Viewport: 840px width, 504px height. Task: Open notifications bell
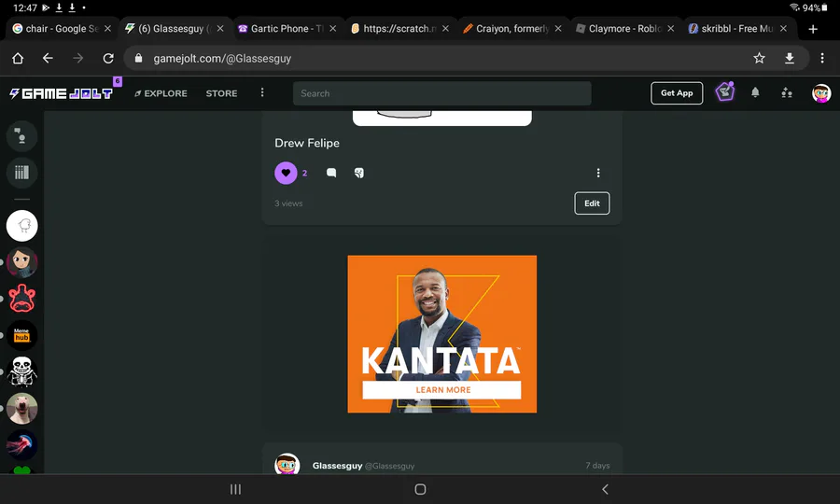point(755,92)
